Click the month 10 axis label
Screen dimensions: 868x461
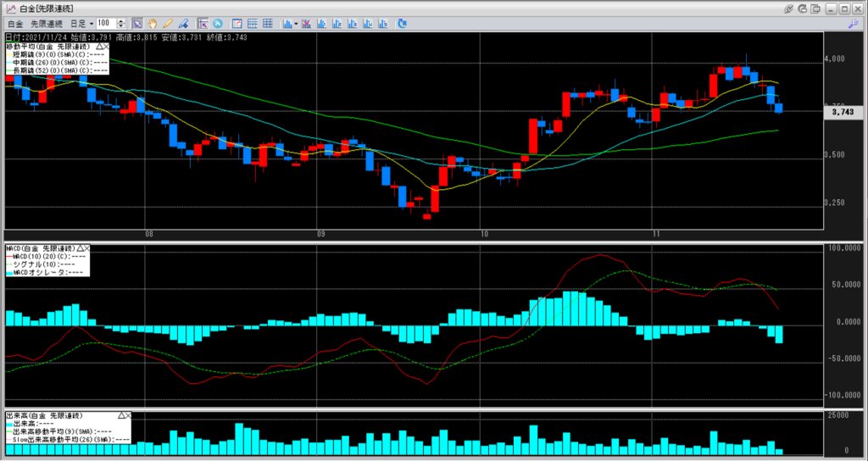(x=484, y=235)
